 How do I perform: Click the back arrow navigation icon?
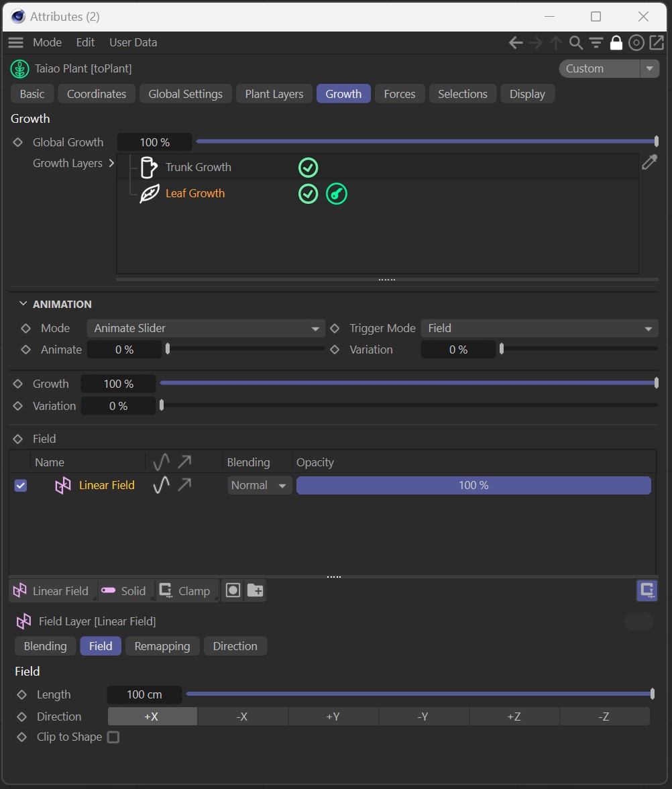pyautogui.click(x=515, y=43)
